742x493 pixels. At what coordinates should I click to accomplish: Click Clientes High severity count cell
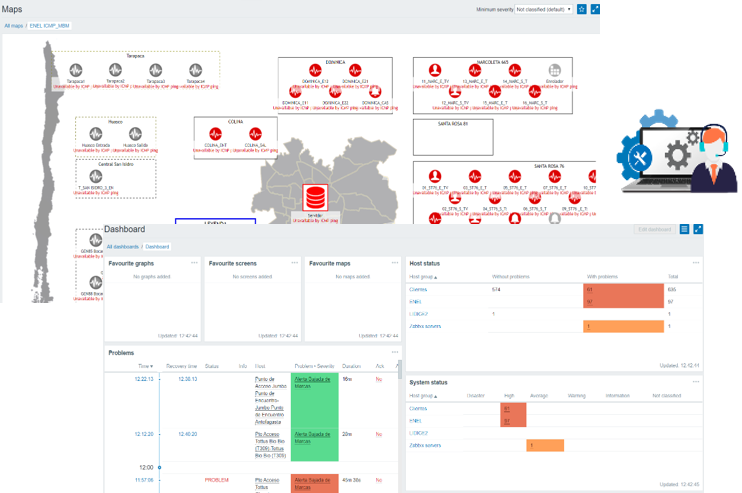513,409
